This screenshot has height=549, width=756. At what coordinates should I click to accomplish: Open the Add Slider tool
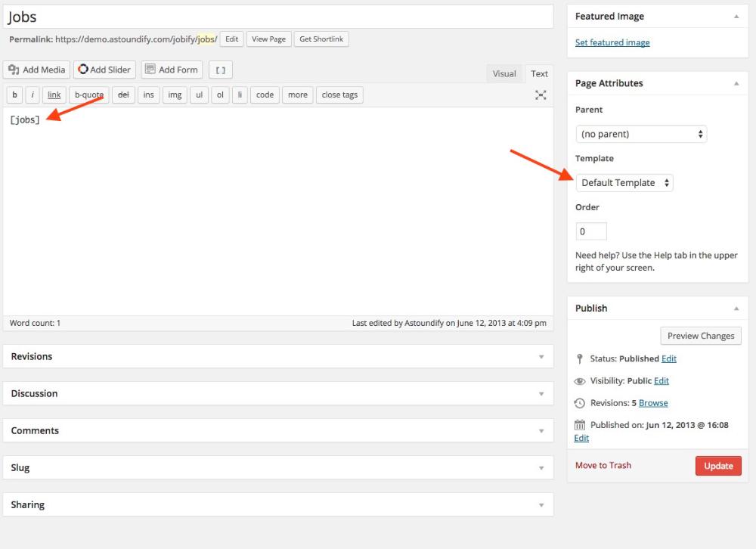coord(104,70)
